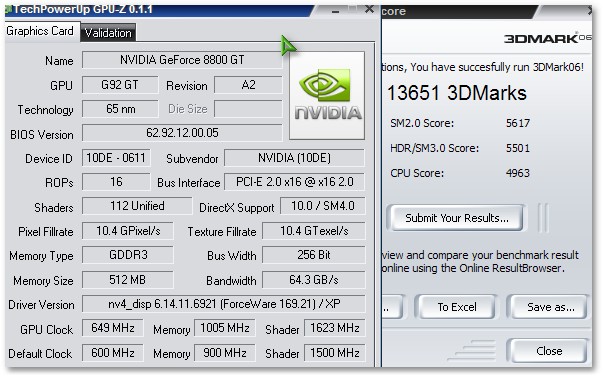Screen dimensions: 603x378
Task: Click the Name field showing GeForce 8800 GT
Action: (182, 60)
